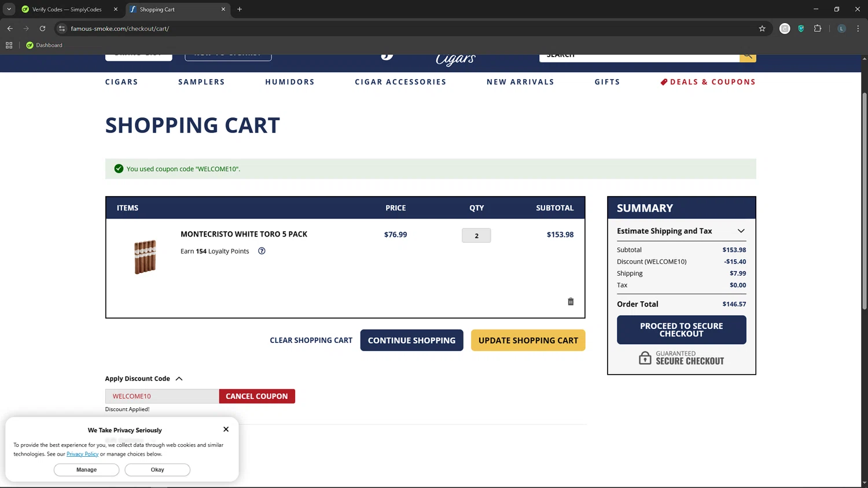This screenshot has height=488, width=868.
Task: Select the Shopping Cart tab
Action: [178, 9]
